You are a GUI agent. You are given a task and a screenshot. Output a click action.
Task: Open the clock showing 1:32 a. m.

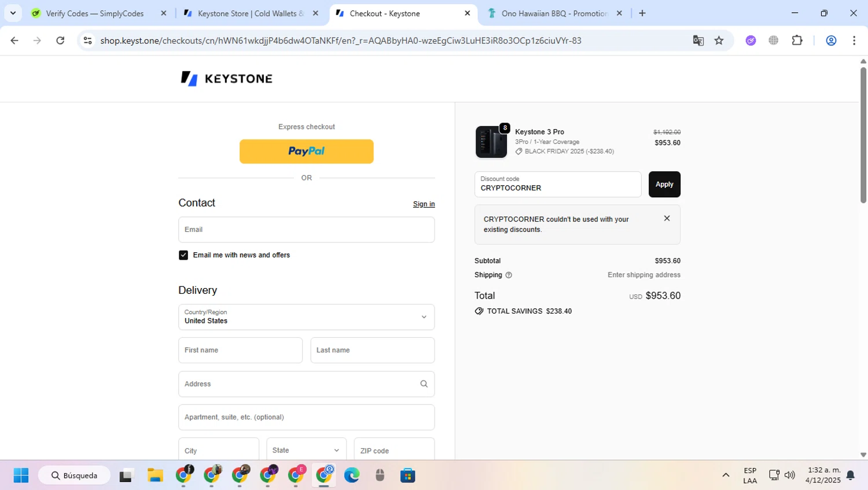[823, 476]
